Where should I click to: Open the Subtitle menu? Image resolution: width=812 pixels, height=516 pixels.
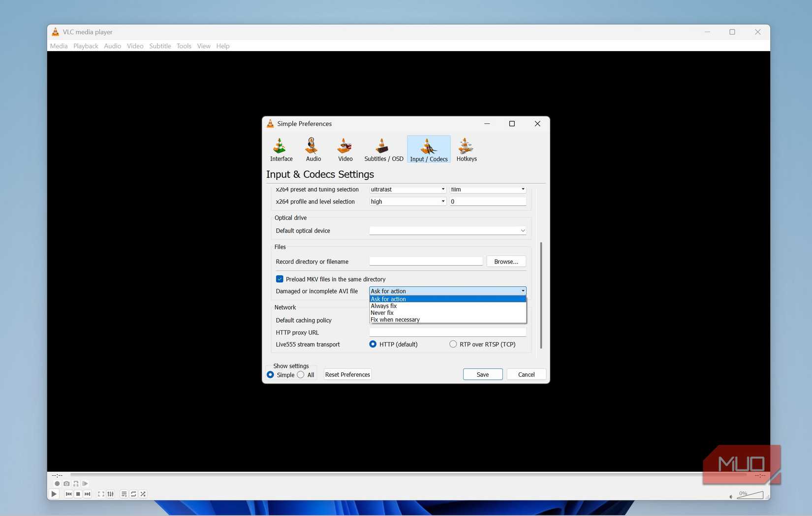pos(160,46)
